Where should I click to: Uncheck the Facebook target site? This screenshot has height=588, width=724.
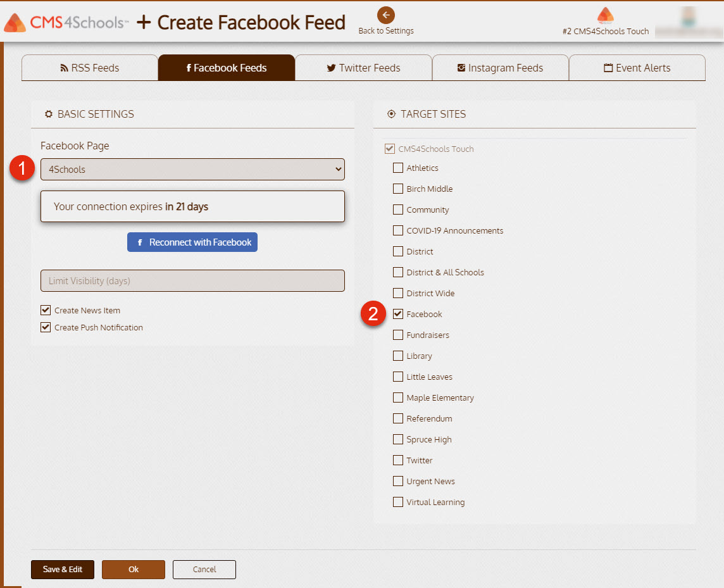397,314
